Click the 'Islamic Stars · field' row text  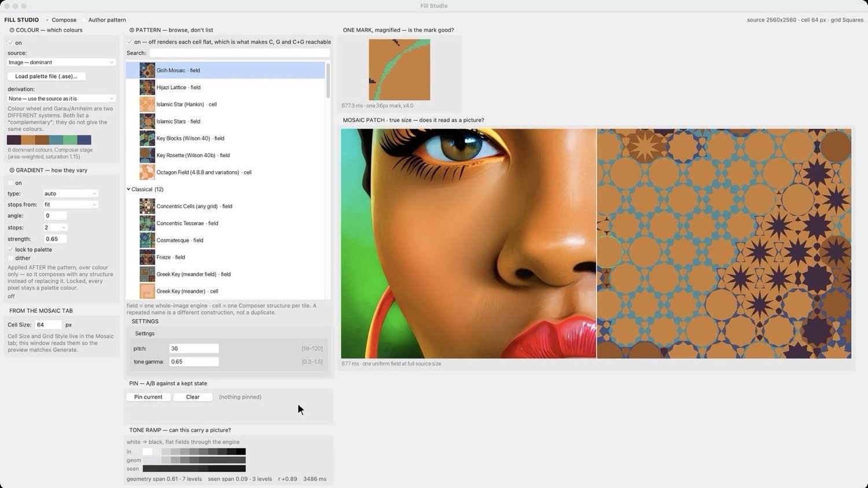(x=178, y=121)
